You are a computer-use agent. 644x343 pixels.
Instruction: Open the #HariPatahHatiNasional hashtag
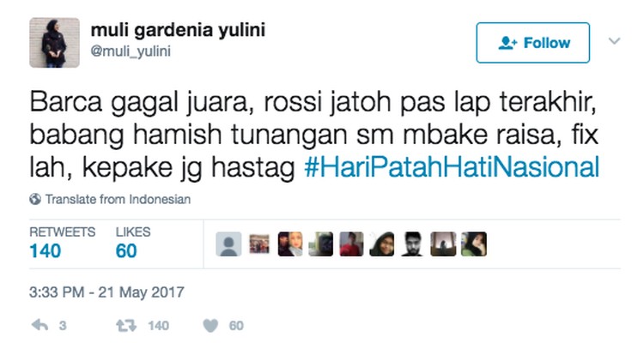click(452, 167)
